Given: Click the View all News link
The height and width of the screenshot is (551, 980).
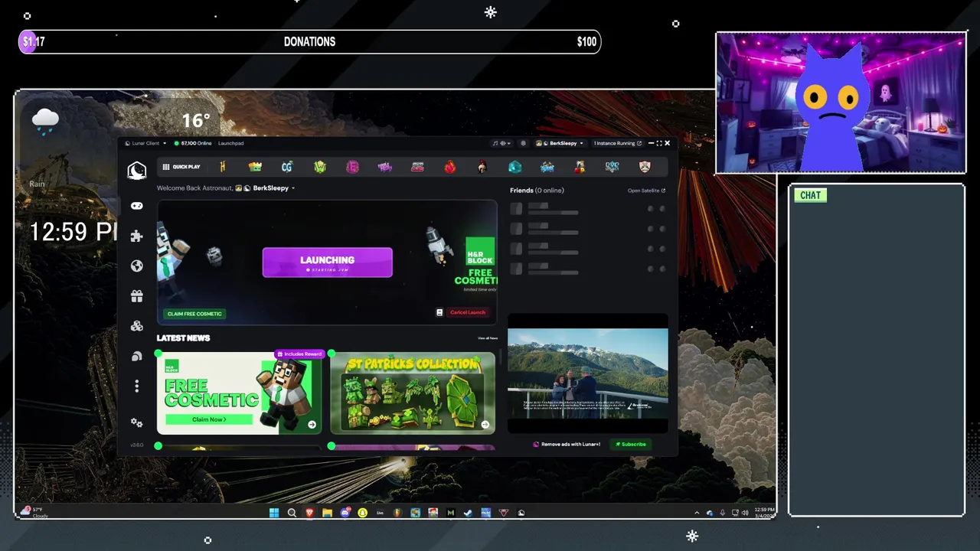Looking at the screenshot, I should (x=488, y=338).
